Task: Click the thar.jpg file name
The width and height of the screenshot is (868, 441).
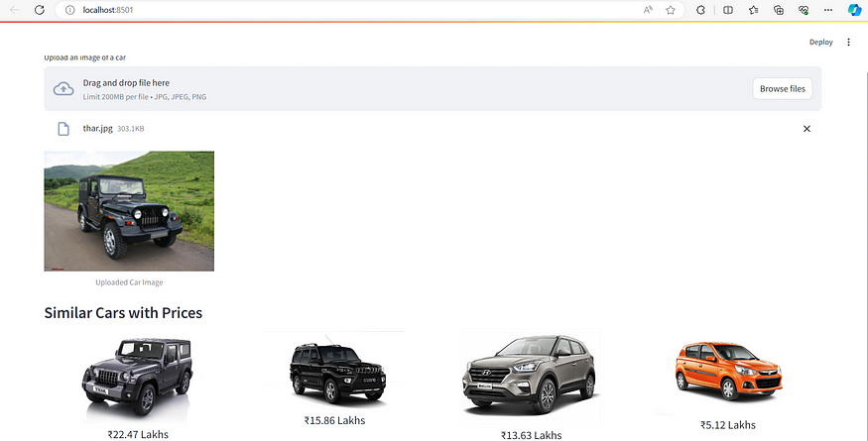Action: 98,128
